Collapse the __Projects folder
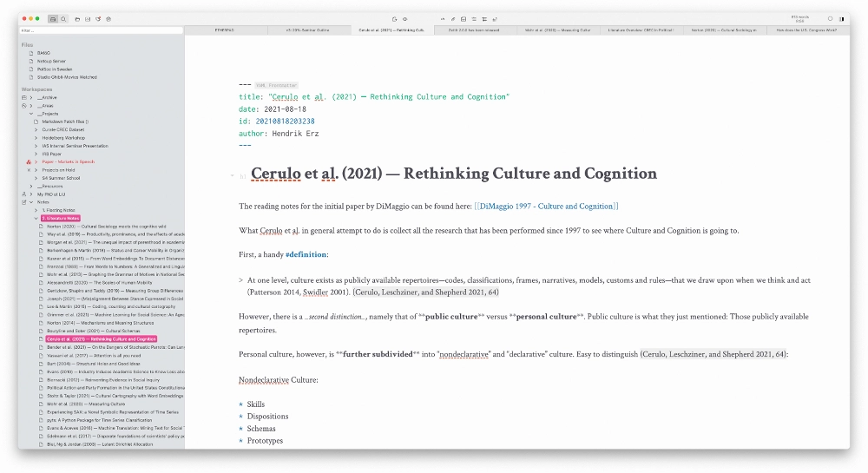Screen dimensions: 868x473 click(x=31, y=114)
